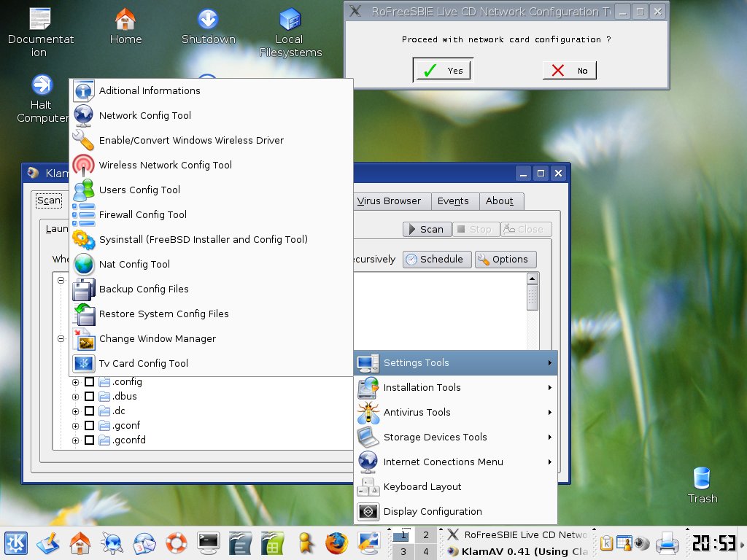Screen dimensions: 747x560
Task: Click the printer icon in system tray
Action: [667, 542]
